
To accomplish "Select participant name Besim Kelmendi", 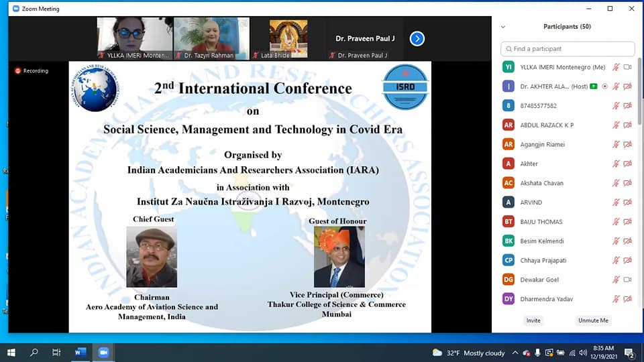I will [x=542, y=241].
